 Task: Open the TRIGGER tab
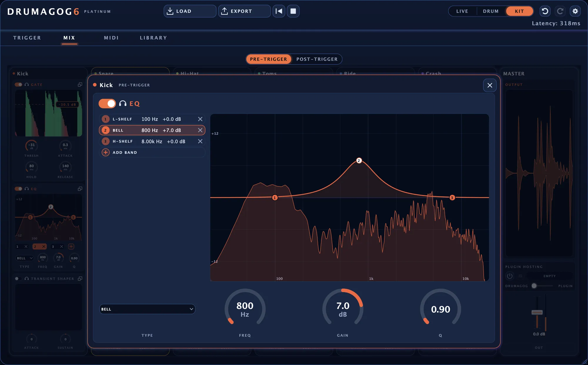[27, 38]
